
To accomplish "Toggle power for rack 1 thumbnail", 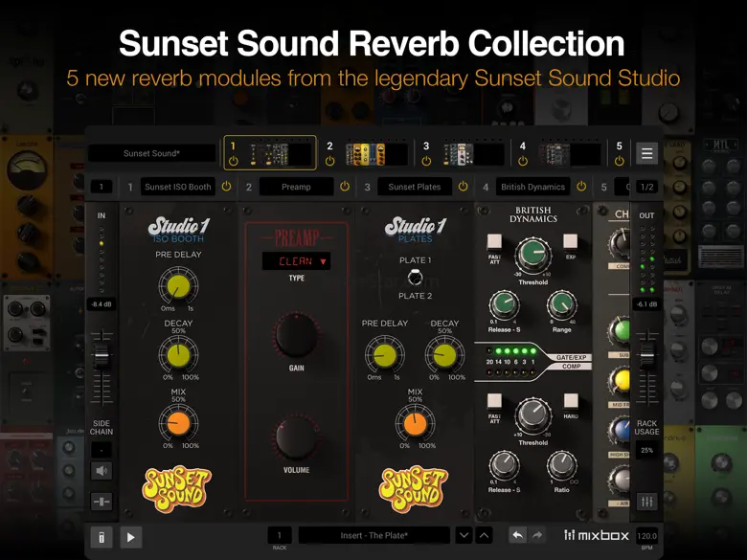I will (233, 161).
